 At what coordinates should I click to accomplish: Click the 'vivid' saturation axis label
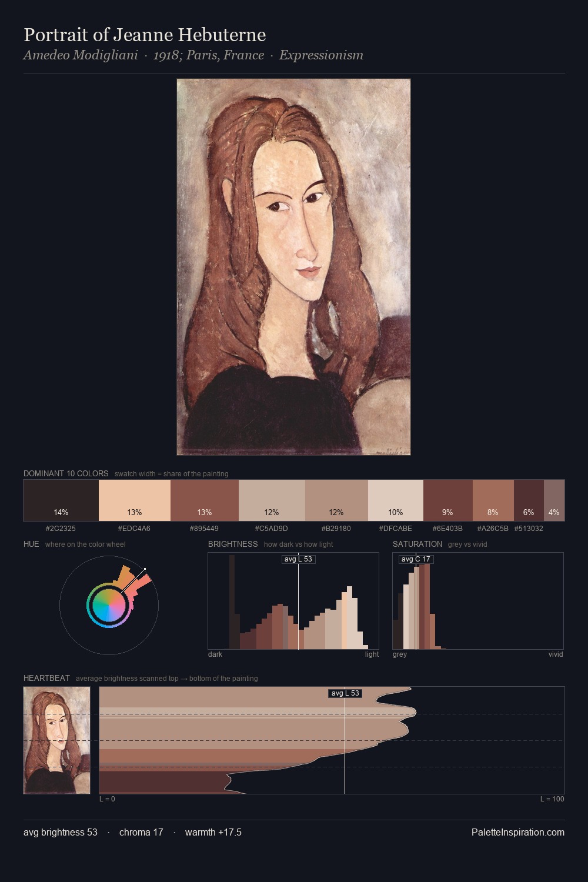pos(556,654)
